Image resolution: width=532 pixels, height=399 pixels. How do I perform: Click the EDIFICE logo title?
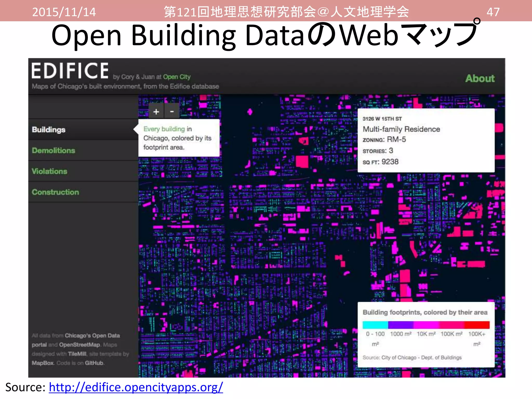pos(70,71)
